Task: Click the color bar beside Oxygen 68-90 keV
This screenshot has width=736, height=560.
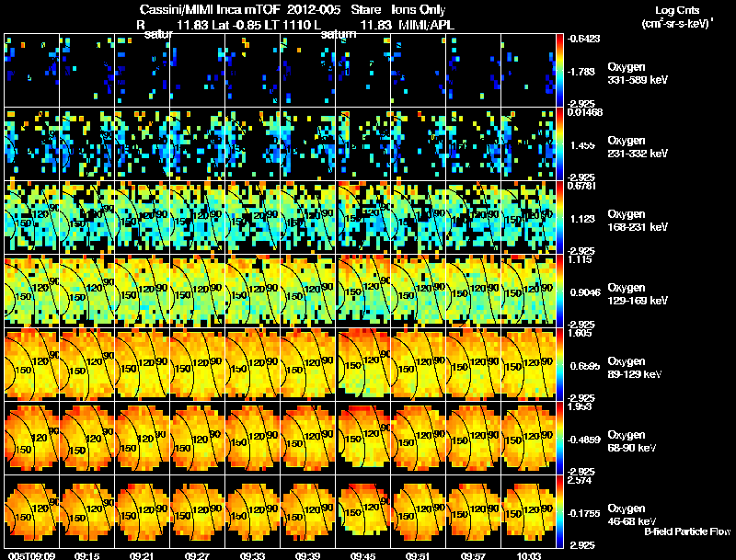Action: pos(559,439)
